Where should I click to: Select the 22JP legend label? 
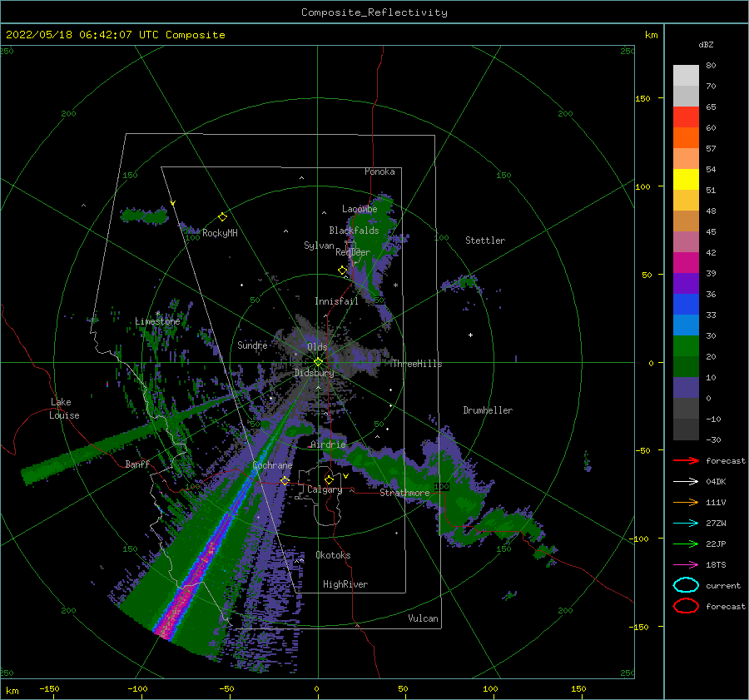(x=716, y=544)
